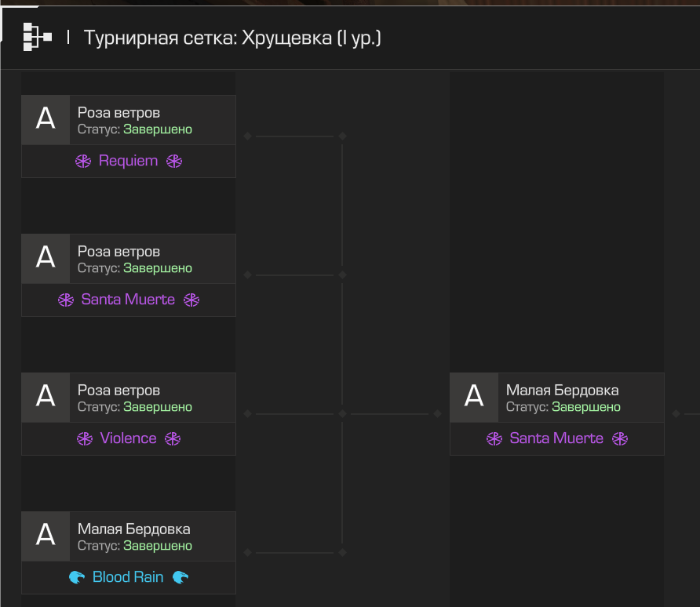Viewport: 700px width, 607px height.
Task: Click the emblem right of second-round Santa Muerte
Action: pos(620,438)
